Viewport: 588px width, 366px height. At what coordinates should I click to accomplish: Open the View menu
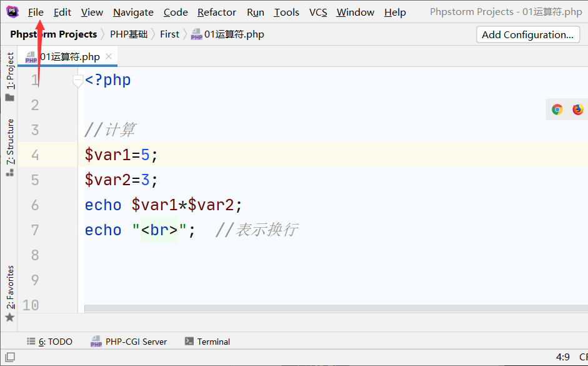click(92, 13)
